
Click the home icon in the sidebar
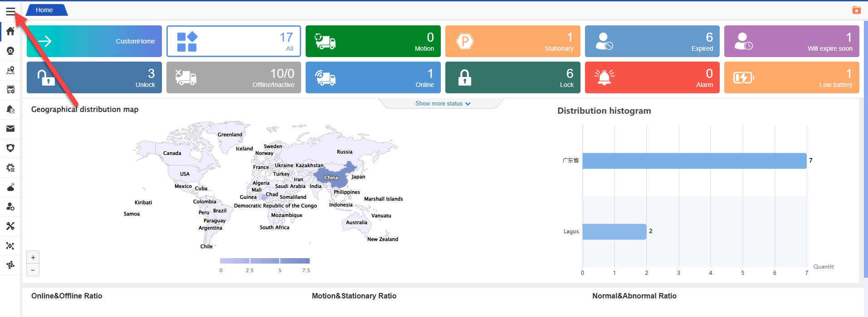tap(10, 31)
